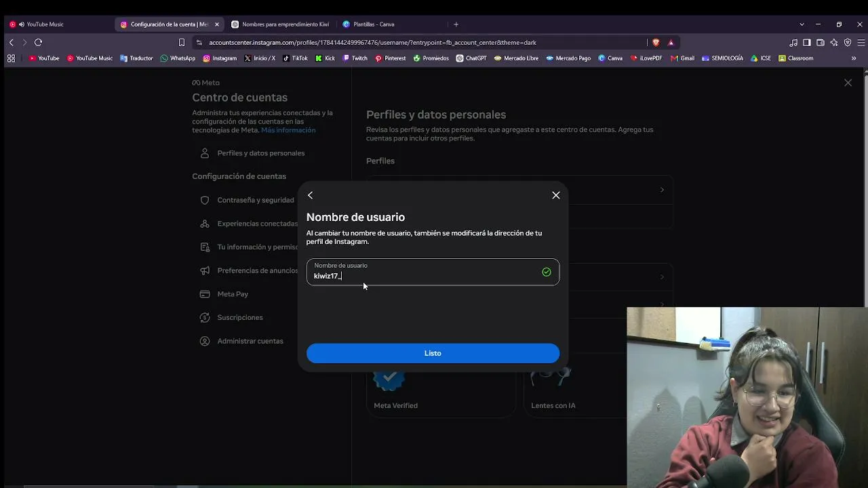Viewport: 868px width, 488px height.
Task: Show more bookmarks overflow chevron
Action: click(853, 58)
